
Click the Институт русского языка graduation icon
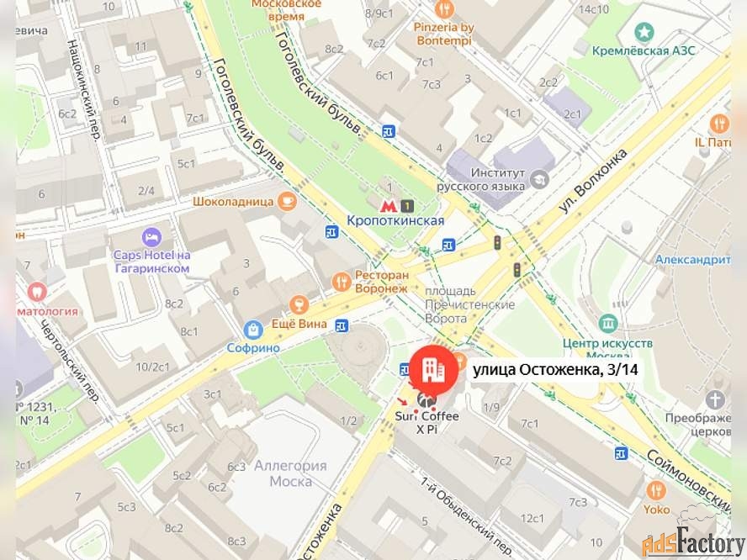coord(540,180)
